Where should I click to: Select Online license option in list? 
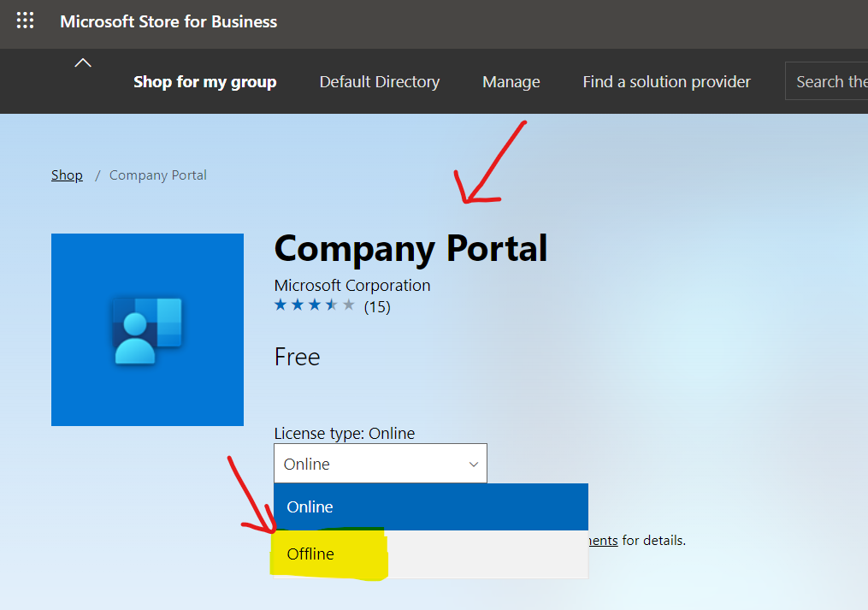point(431,506)
